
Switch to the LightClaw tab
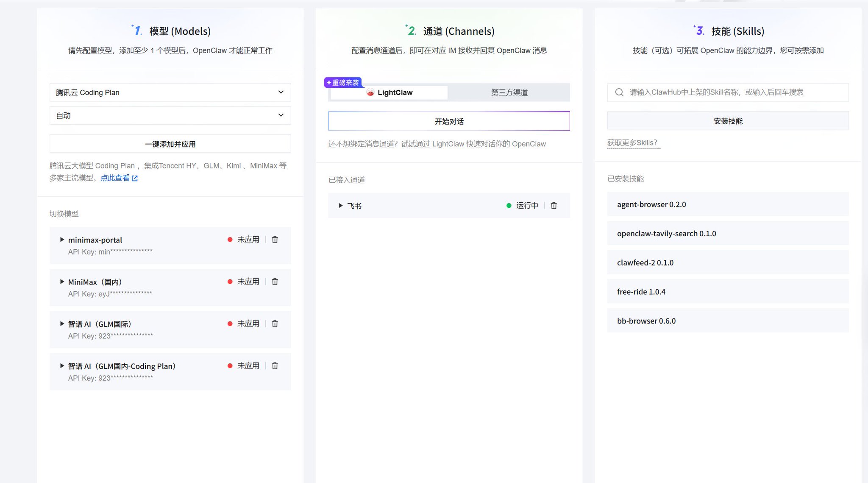tap(389, 92)
